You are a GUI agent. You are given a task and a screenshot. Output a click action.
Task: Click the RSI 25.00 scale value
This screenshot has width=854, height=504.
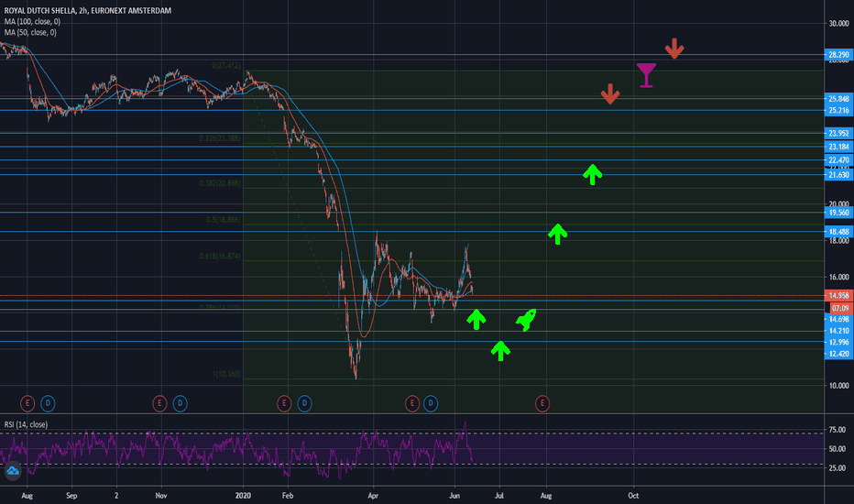pyautogui.click(x=838, y=468)
